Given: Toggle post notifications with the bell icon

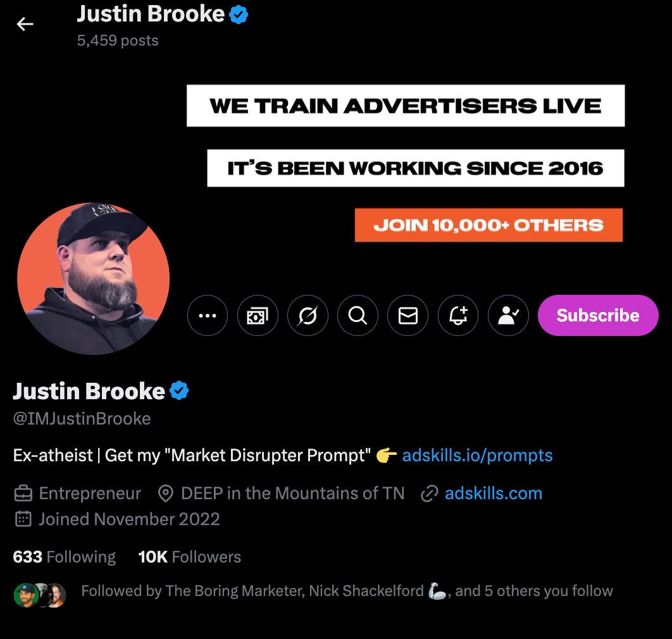Looking at the screenshot, I should click(458, 316).
